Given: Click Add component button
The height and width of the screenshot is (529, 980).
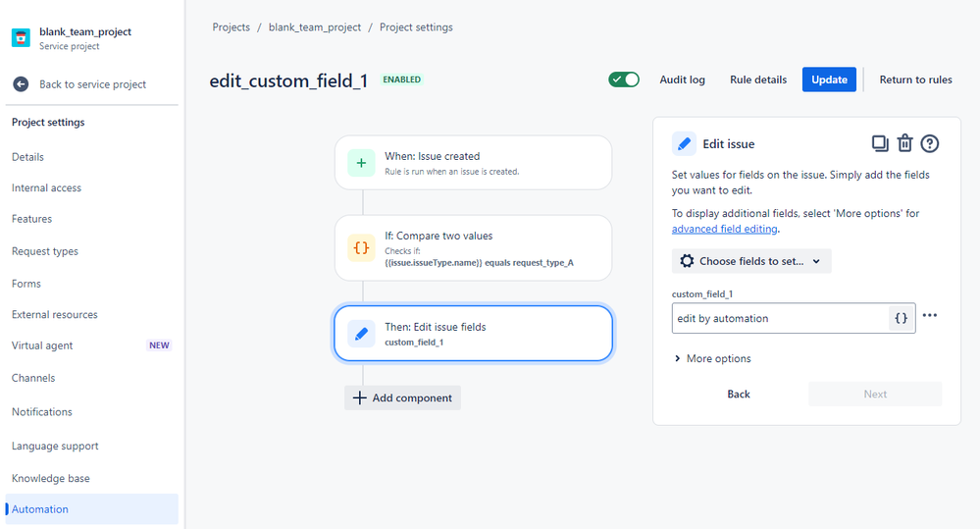Looking at the screenshot, I should [402, 397].
